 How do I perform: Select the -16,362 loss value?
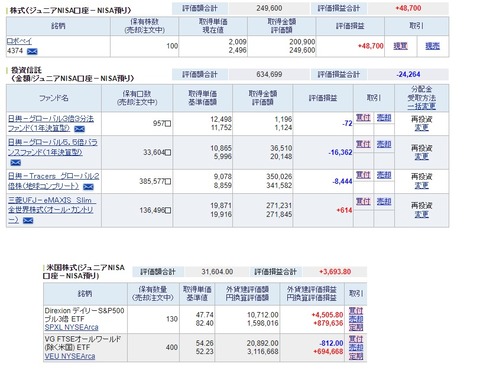[340, 152]
